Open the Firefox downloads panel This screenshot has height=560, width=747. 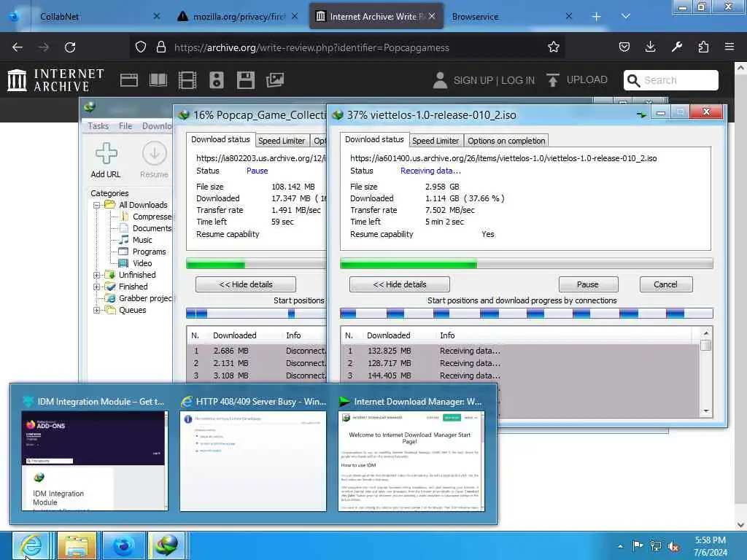[650, 47]
